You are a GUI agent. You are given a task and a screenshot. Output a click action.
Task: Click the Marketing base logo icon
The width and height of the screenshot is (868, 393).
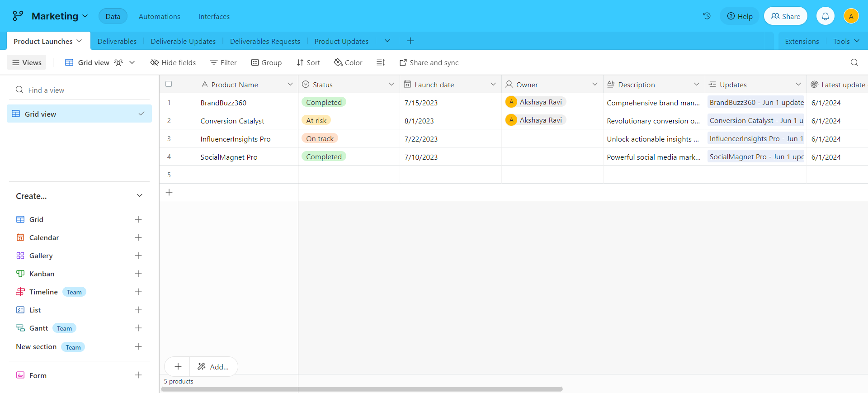(x=18, y=16)
